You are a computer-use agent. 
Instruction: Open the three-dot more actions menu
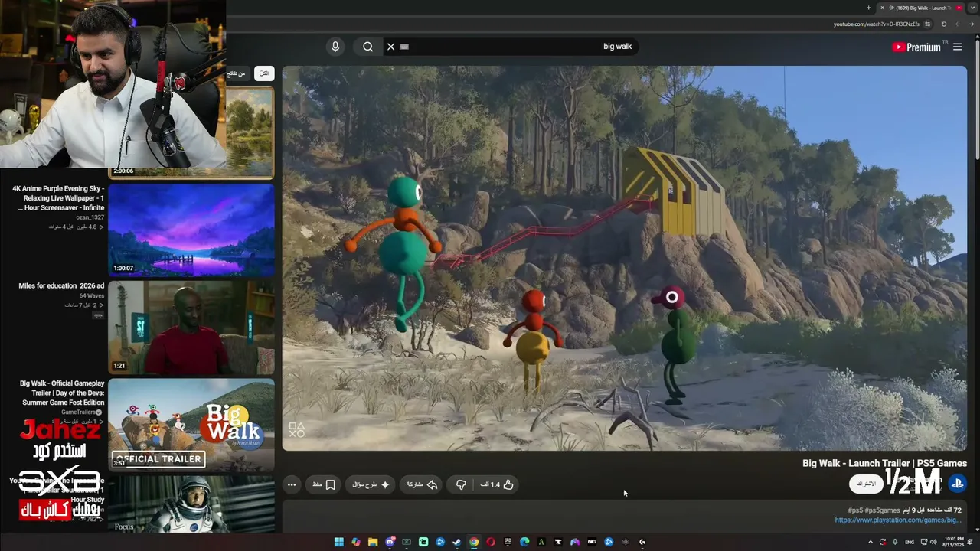click(292, 484)
